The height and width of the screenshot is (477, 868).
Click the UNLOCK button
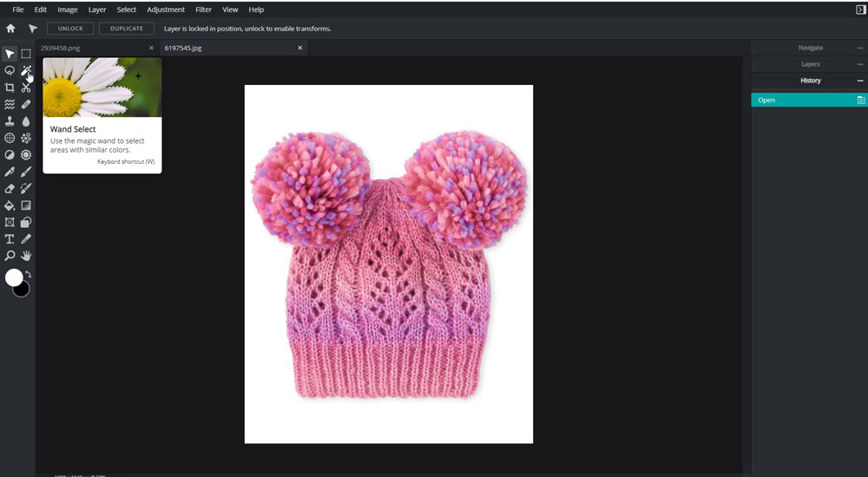pyautogui.click(x=70, y=29)
